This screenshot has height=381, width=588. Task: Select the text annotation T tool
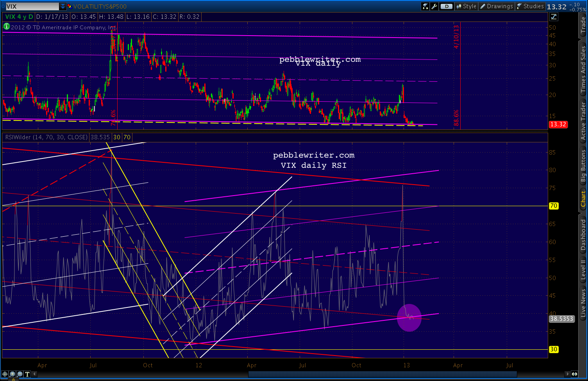[x=27, y=374]
